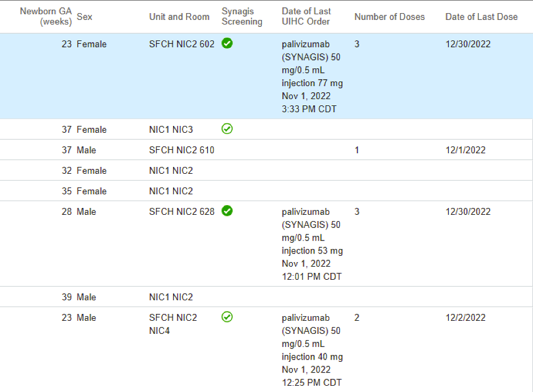Click the outlined checkmark in SFCH NIC2 NIC4 row
Viewport: 533px width, 392px height.
coord(227,317)
